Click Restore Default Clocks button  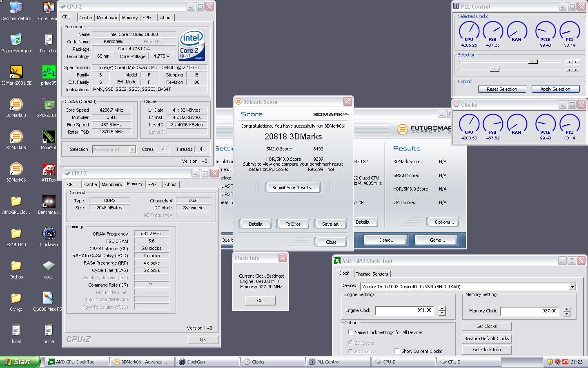click(x=486, y=339)
